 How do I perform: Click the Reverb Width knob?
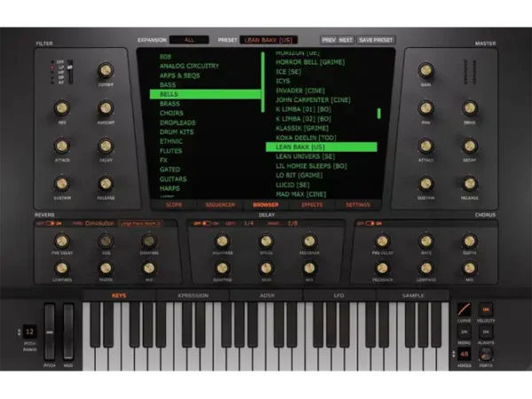pos(106,268)
